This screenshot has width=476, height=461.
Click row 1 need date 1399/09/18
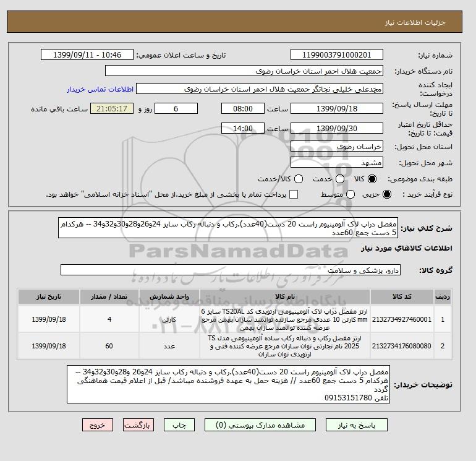point(49,319)
